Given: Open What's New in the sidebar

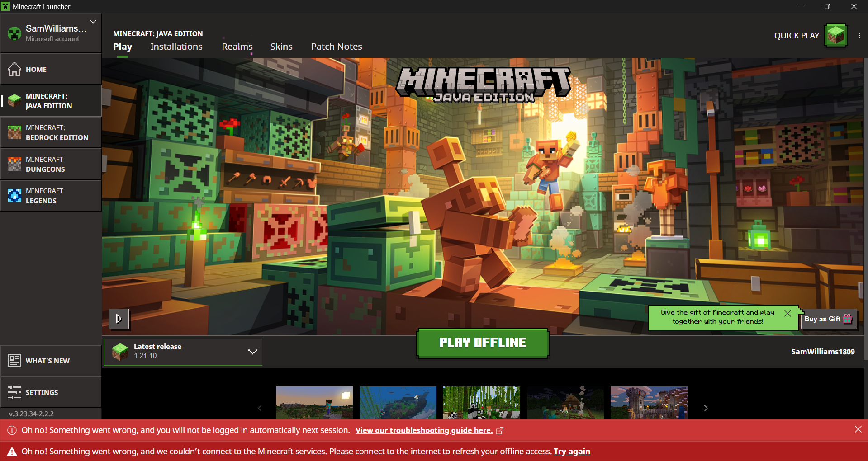Looking at the screenshot, I should click(51, 361).
